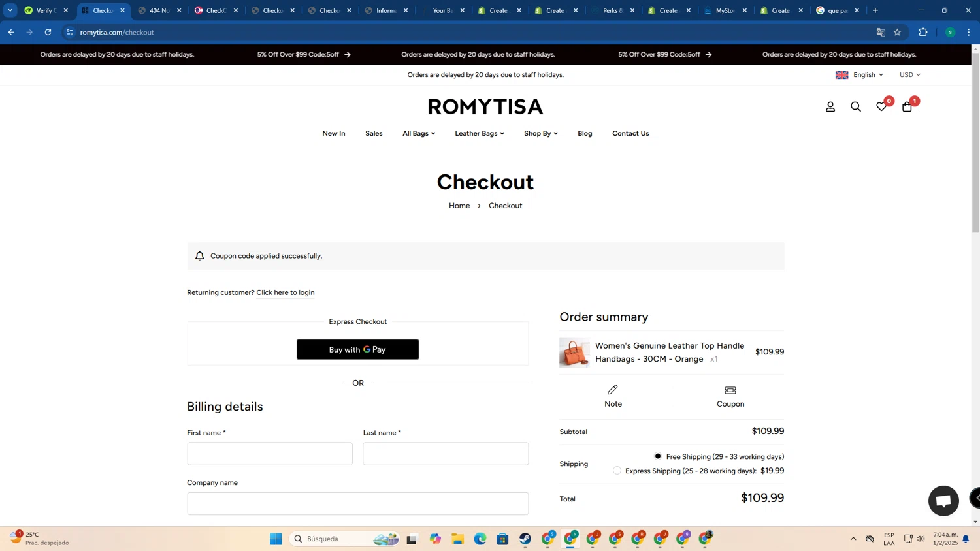This screenshot has height=551, width=980.
Task: Open the volume speaker icon
Action: (x=920, y=539)
